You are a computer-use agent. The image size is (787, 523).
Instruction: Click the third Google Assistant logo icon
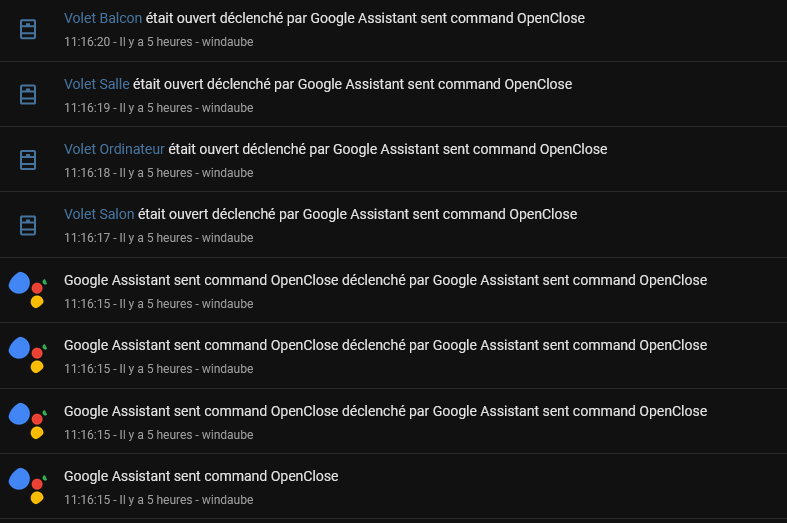28,421
